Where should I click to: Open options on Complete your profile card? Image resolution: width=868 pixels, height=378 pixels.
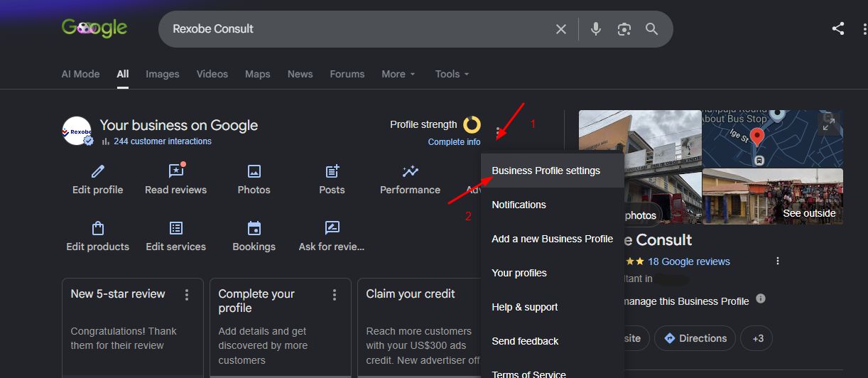coord(335,294)
